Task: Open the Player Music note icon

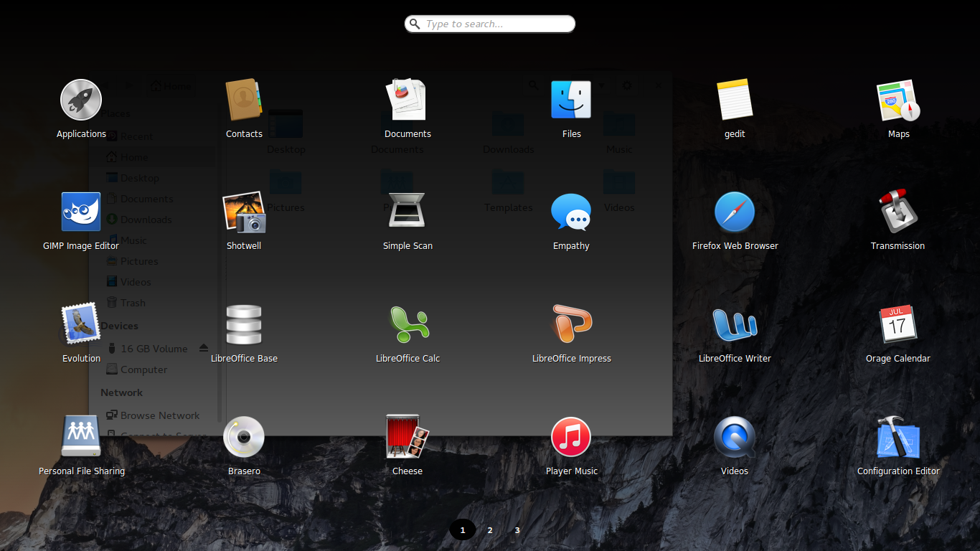Action: [x=571, y=436]
